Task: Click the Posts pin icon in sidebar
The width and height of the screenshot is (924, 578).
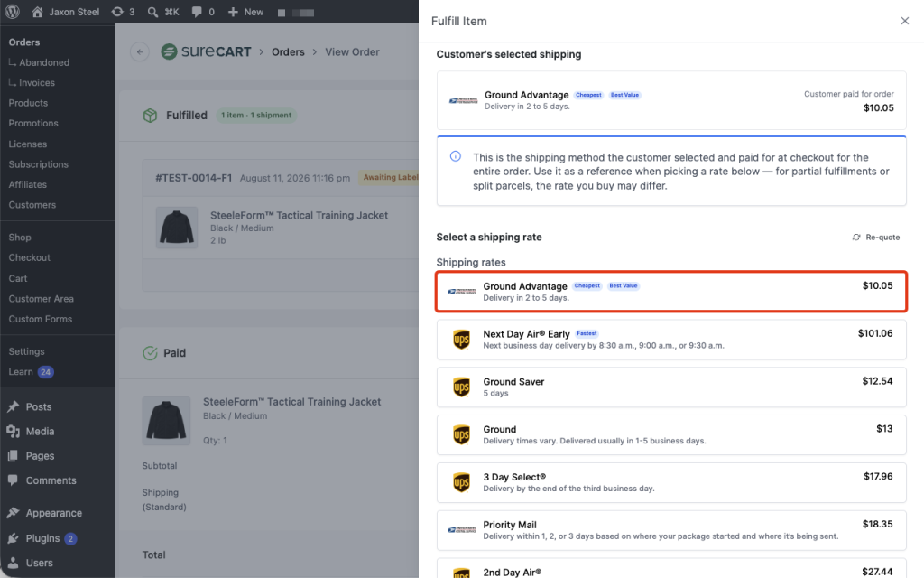Action: 13,407
